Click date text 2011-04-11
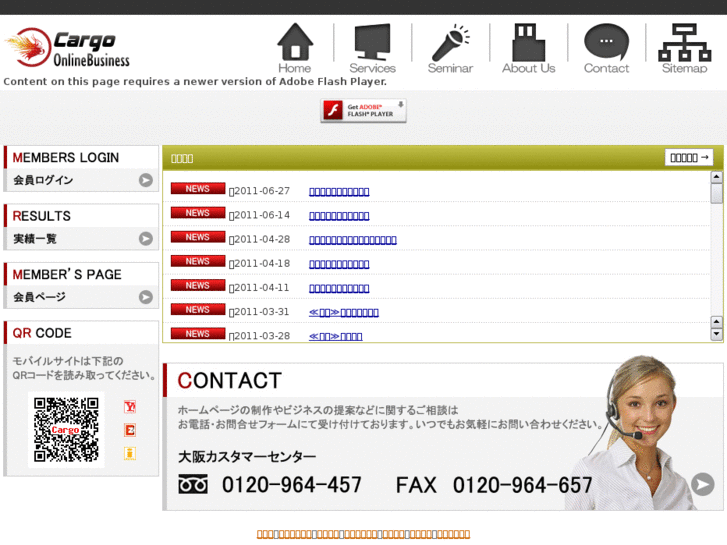727x545 pixels. tap(261, 288)
